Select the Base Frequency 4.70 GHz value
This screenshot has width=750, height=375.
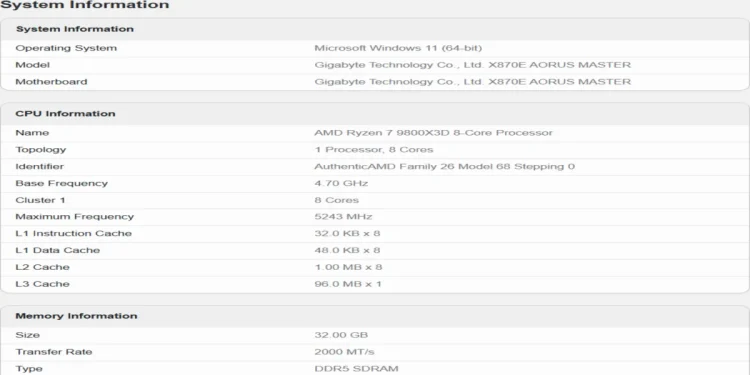click(341, 183)
